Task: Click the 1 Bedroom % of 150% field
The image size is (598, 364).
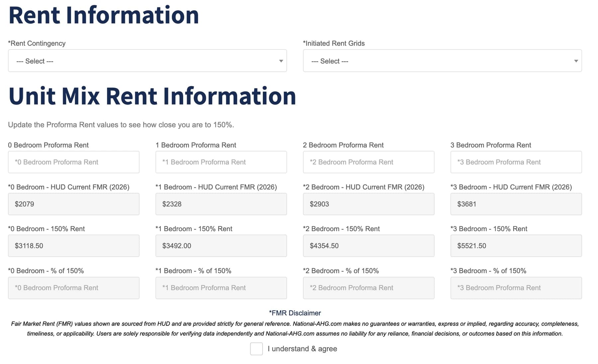Action: click(x=221, y=288)
